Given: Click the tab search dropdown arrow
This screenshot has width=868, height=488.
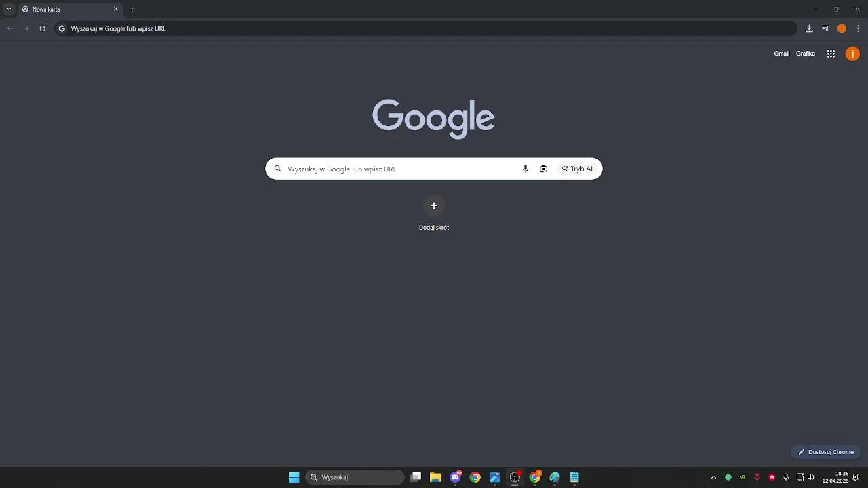Looking at the screenshot, I should (9, 9).
